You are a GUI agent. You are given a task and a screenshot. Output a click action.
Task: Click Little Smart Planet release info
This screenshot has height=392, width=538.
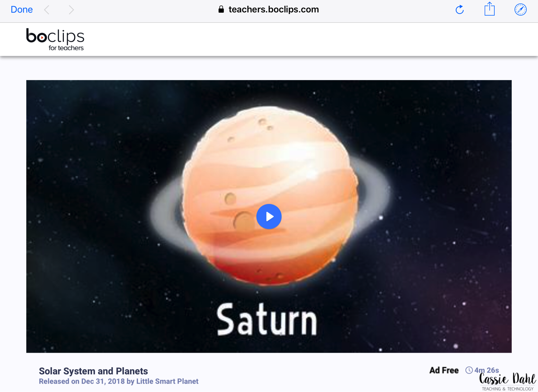click(x=119, y=381)
